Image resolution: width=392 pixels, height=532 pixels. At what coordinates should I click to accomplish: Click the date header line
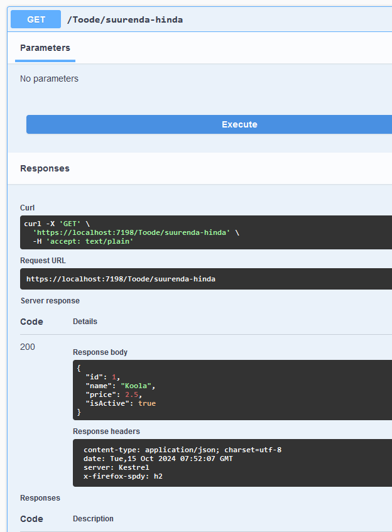tap(158, 459)
